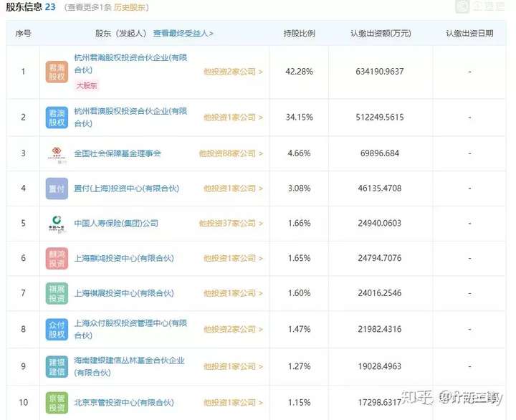Click 全国社会保障基金理事会 logo icon
The image size is (516, 420).
[x=57, y=155]
